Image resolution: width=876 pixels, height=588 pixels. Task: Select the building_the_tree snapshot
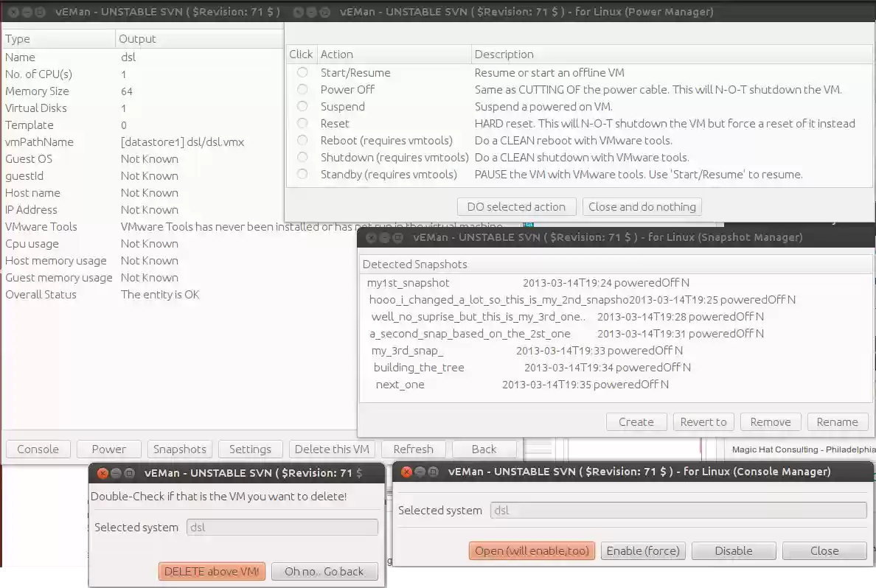tap(419, 367)
